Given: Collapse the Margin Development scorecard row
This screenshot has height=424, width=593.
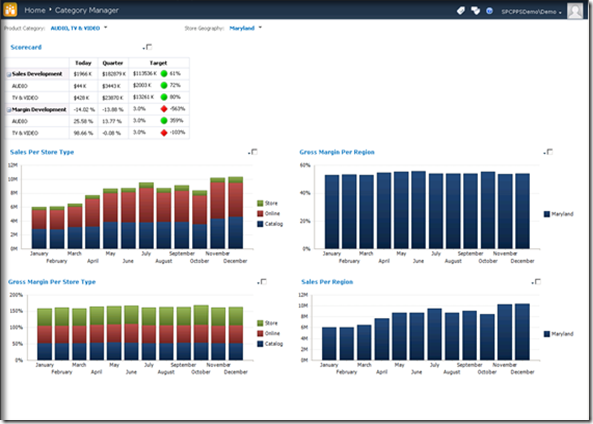Looking at the screenshot, I should (x=9, y=110).
